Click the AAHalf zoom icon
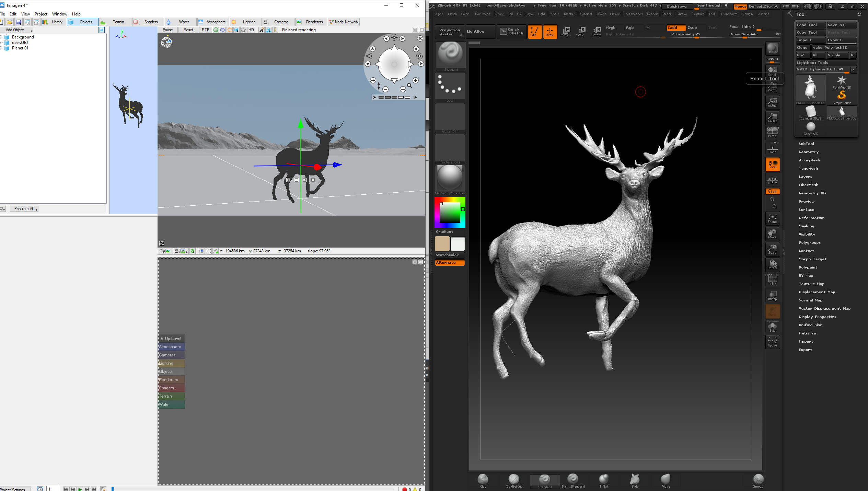The width and height of the screenshot is (868, 491). 772,118
